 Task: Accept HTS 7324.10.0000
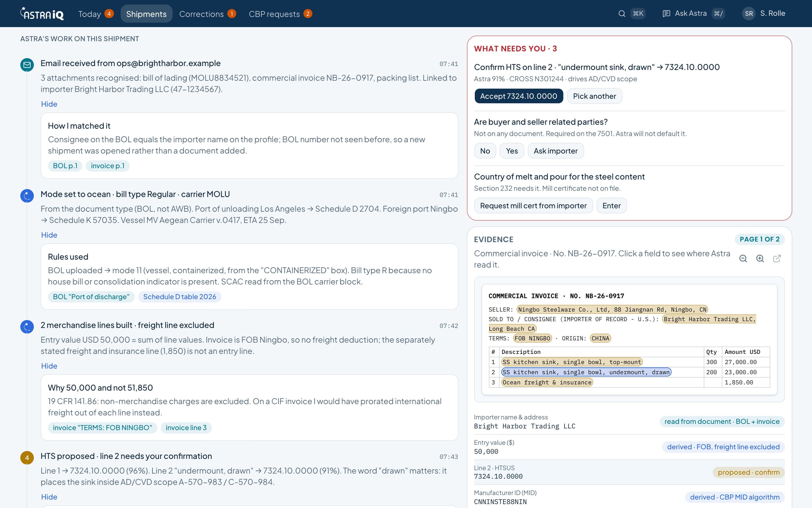coord(518,96)
